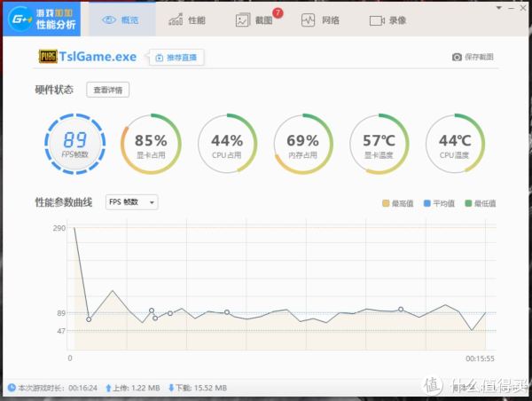Click the first chart marker near 89
Screen dimensions: 532x401
coord(89,319)
